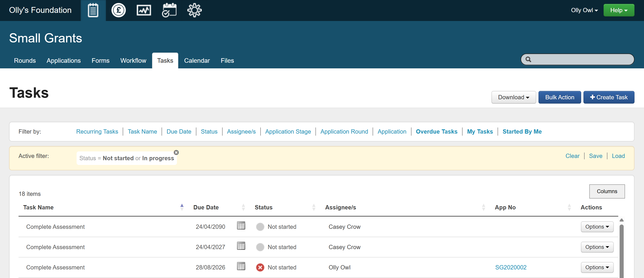The width and height of the screenshot is (644, 278).
Task: Filter by Assignee/s link
Action: (241, 132)
